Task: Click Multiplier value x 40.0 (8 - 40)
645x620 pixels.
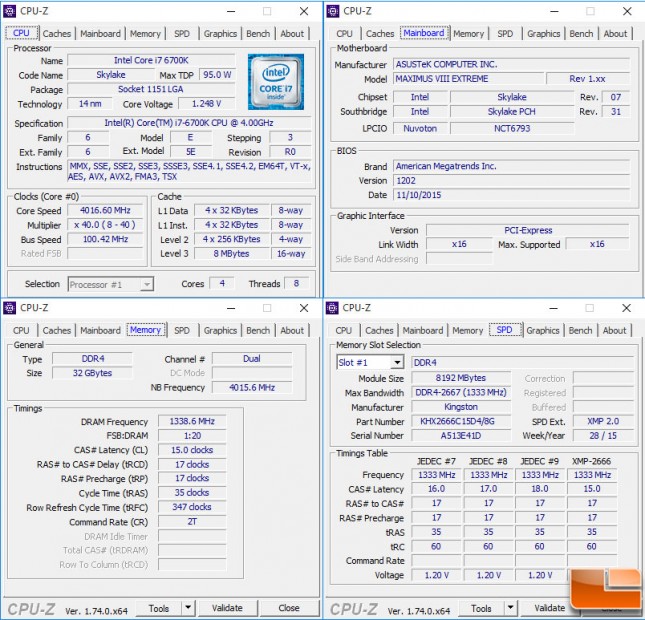Action: coord(105,225)
